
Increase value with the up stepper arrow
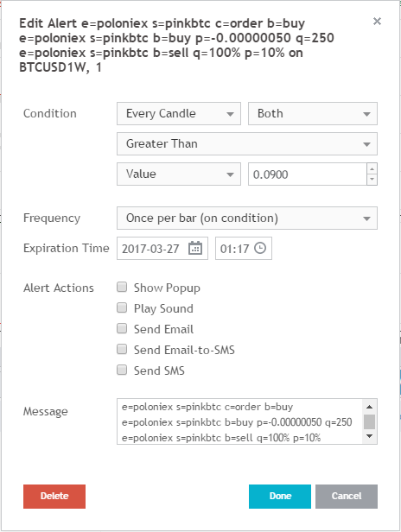372,168
